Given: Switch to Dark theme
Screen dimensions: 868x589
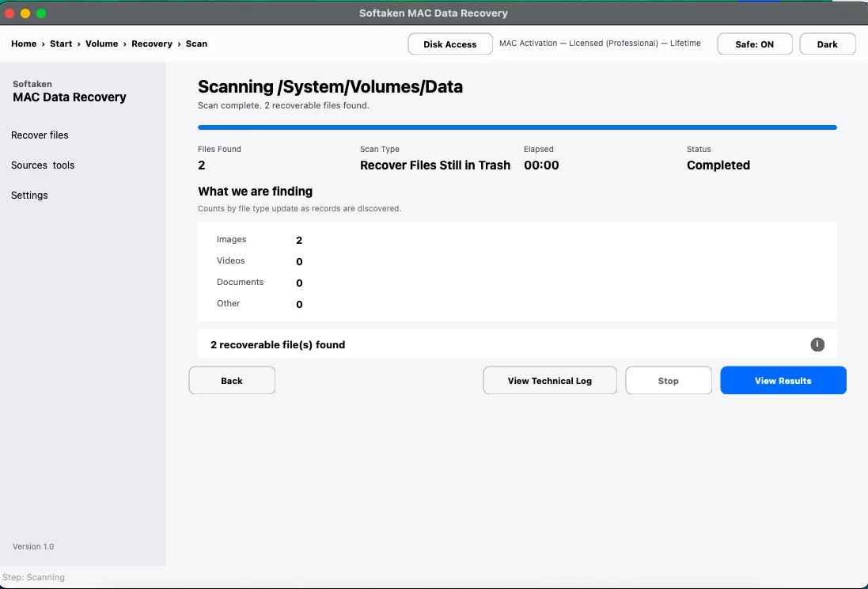Looking at the screenshot, I should pos(827,44).
